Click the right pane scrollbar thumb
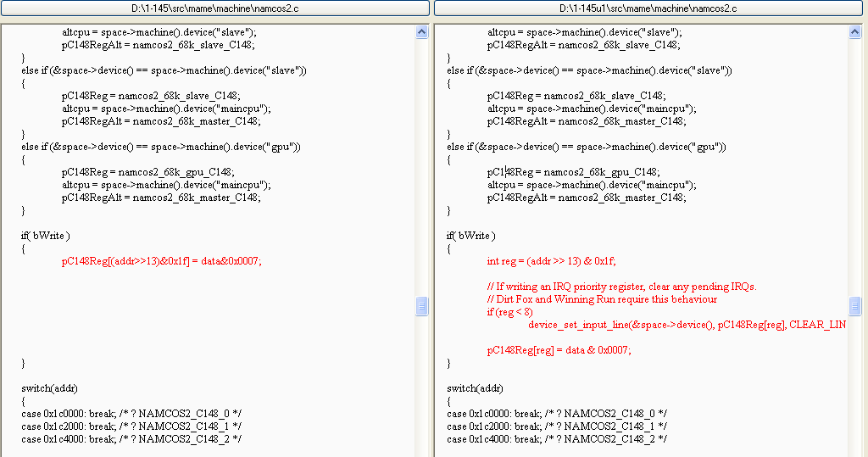 [x=855, y=306]
